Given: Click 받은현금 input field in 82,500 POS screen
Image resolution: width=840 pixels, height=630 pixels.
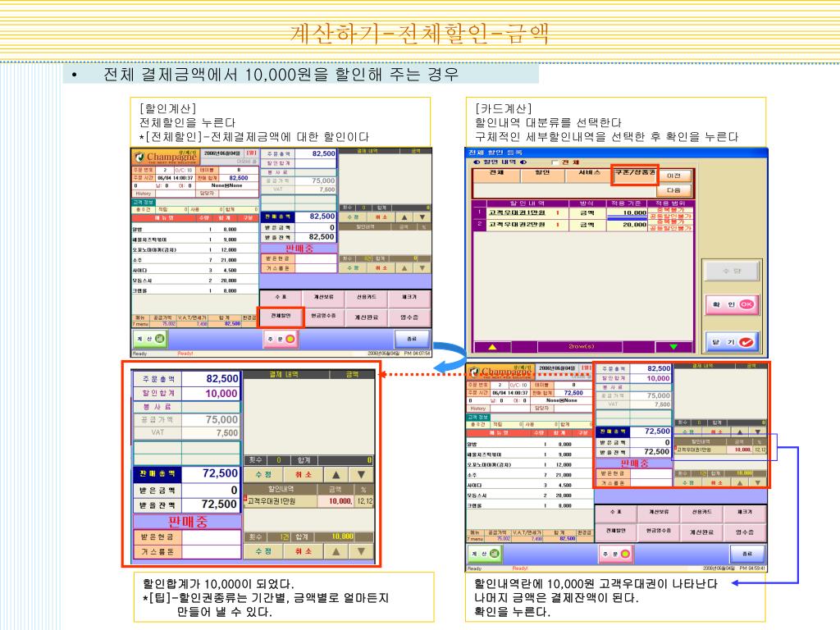Looking at the screenshot, I should tap(316, 258).
